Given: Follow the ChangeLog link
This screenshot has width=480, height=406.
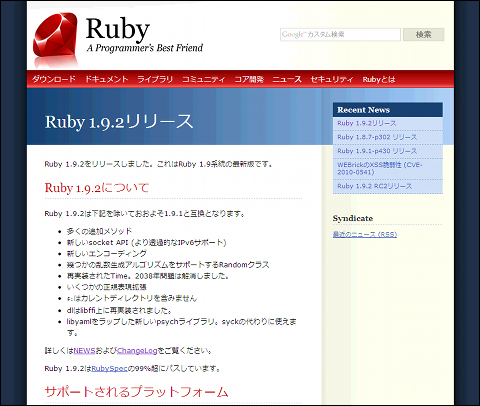Looking at the screenshot, I should 137,351.
